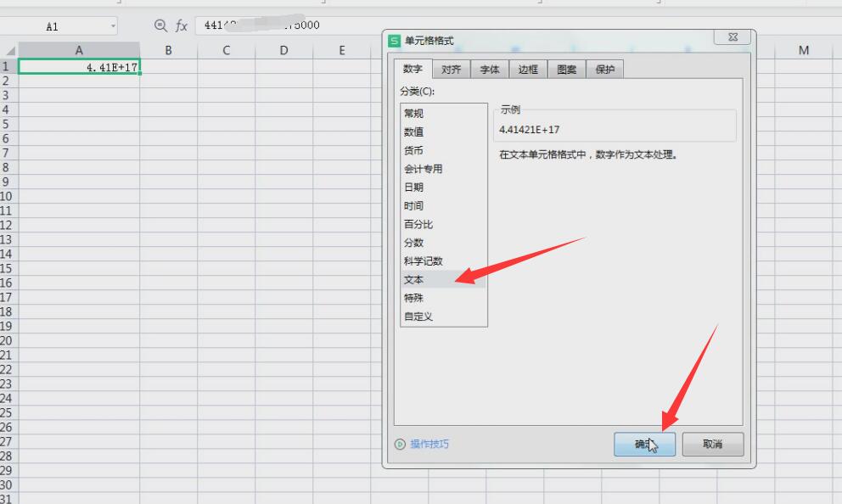Click the fx insert function icon
The height and width of the screenshot is (504, 842).
click(182, 26)
